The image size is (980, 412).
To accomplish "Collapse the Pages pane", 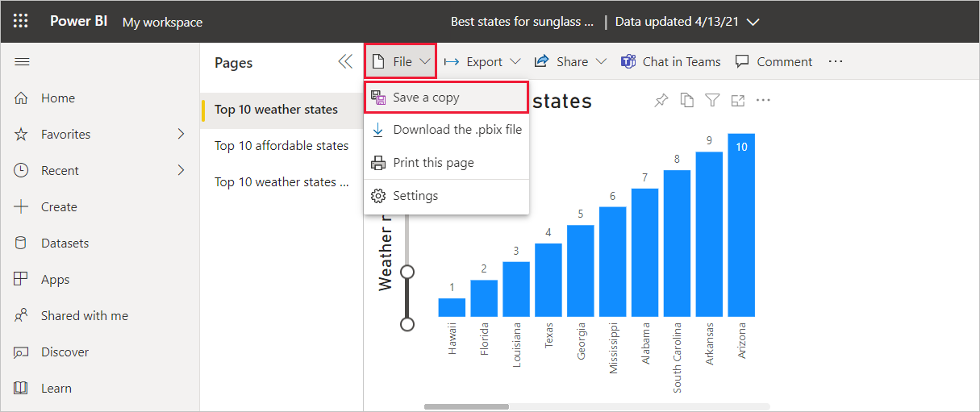I will coord(345,62).
